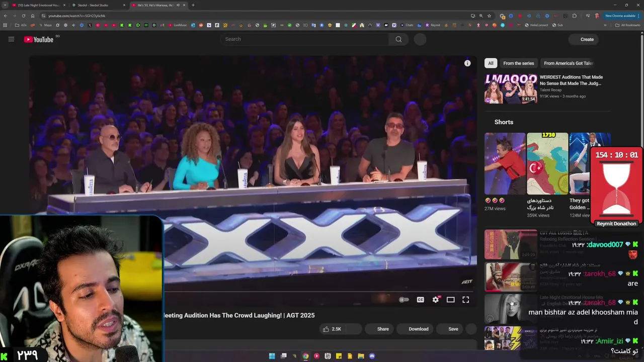Click the search magnifier button
Screen dimensions: 644x362
click(398, 39)
